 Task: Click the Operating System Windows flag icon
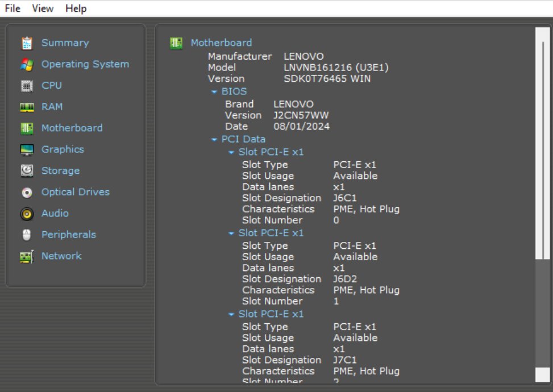pos(27,65)
